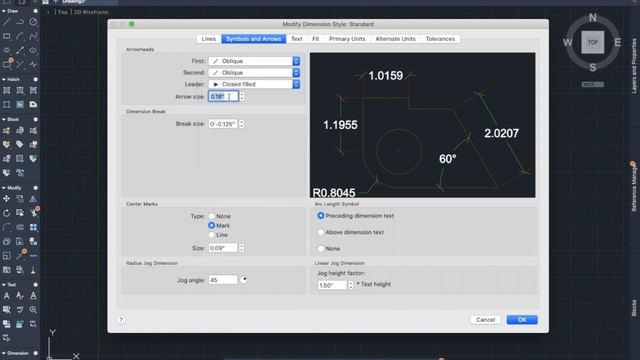640x360 pixels.
Task: Collapse the Dimension tool section
Action: [4, 353]
